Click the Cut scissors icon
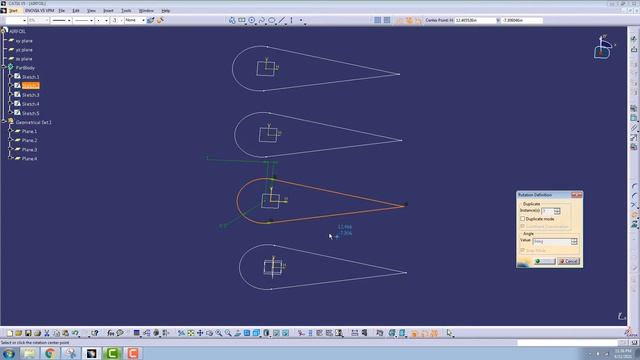Image resolution: width=640 pixels, height=360 pixels. (x=47, y=333)
